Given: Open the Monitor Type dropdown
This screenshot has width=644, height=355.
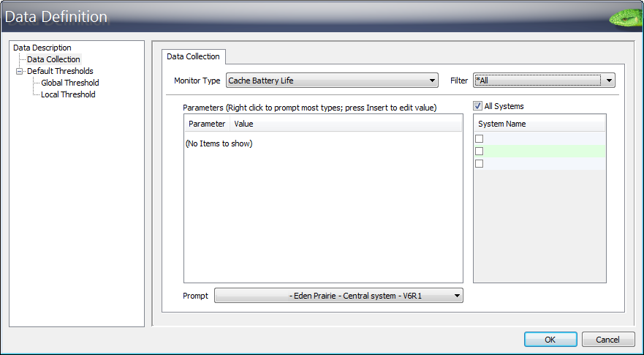Looking at the screenshot, I should tap(331, 80).
